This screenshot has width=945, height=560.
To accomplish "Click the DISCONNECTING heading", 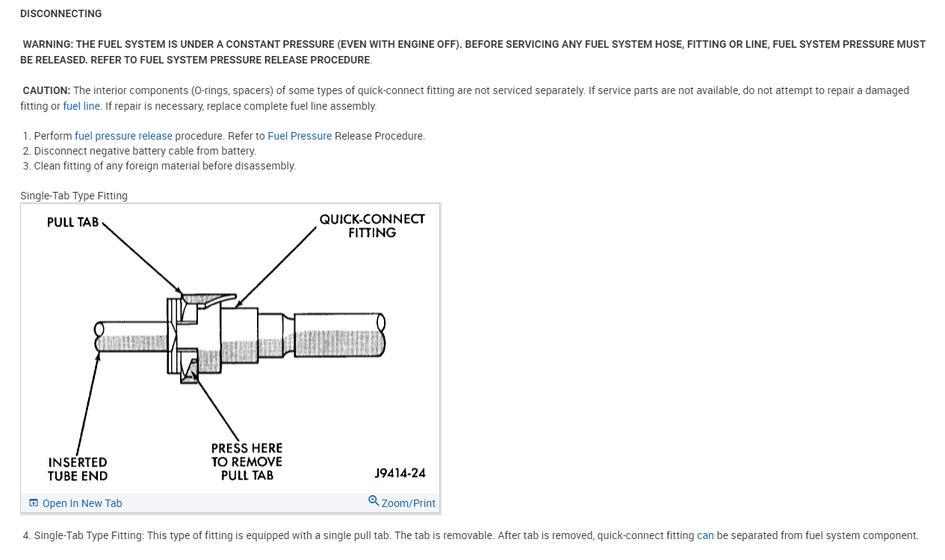I will pyautogui.click(x=61, y=13).
